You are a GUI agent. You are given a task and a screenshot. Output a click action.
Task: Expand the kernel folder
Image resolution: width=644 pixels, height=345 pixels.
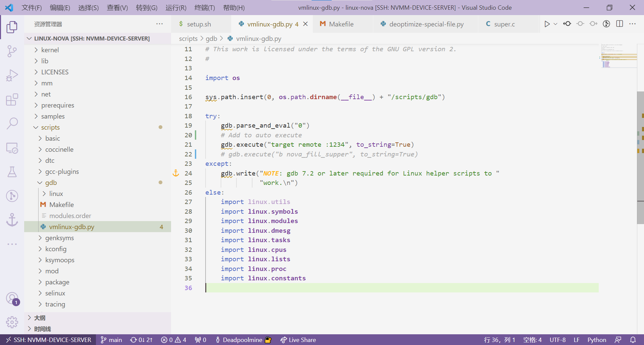(98, 50)
